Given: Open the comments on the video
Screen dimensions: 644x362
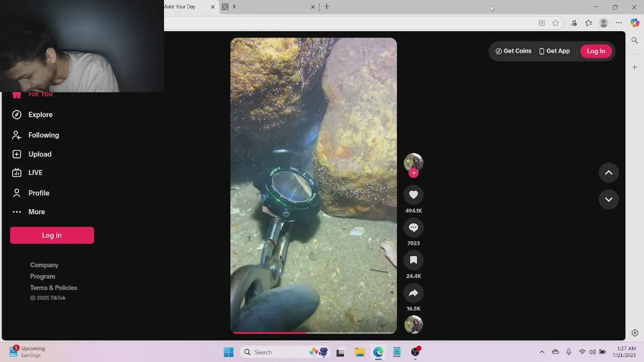Looking at the screenshot, I should click(x=414, y=227).
